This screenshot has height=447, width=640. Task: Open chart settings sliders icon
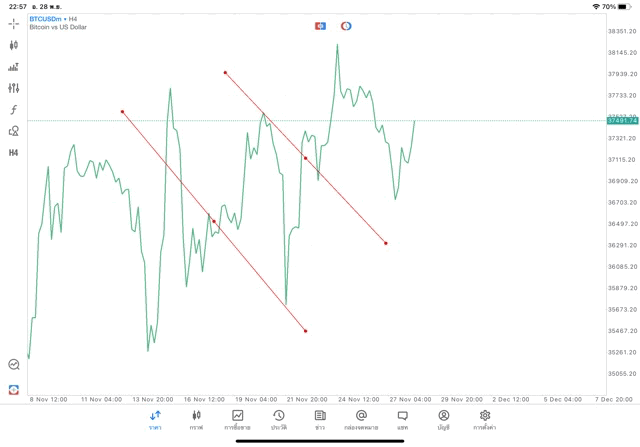13,88
